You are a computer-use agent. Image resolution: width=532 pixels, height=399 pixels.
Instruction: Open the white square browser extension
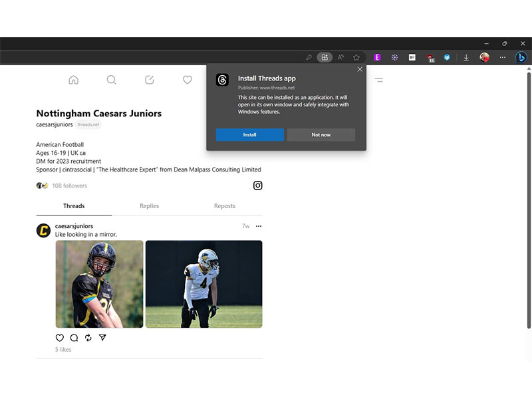click(412, 57)
